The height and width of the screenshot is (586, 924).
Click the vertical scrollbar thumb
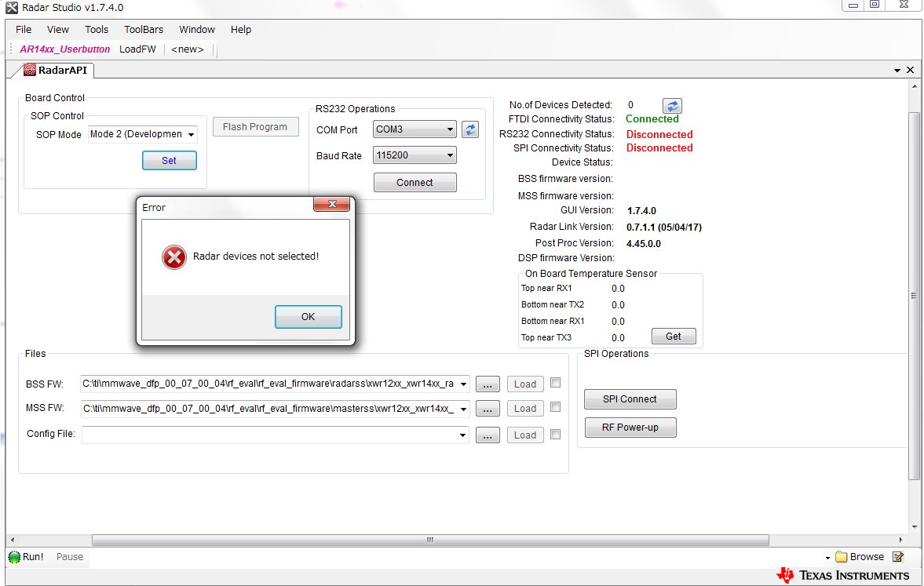coord(914,296)
